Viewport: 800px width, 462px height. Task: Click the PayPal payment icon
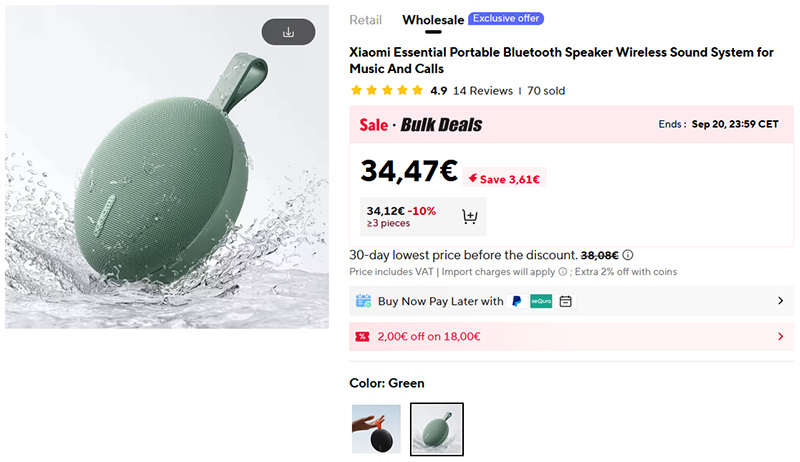coord(516,301)
